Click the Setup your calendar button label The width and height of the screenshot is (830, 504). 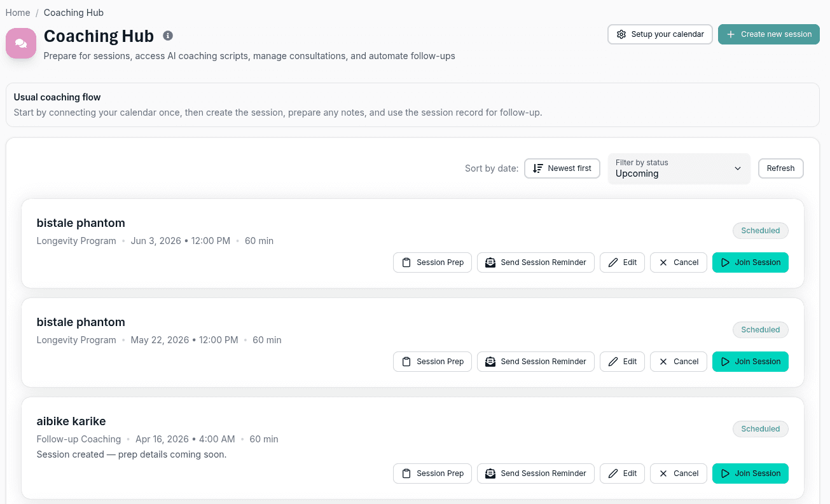click(667, 34)
